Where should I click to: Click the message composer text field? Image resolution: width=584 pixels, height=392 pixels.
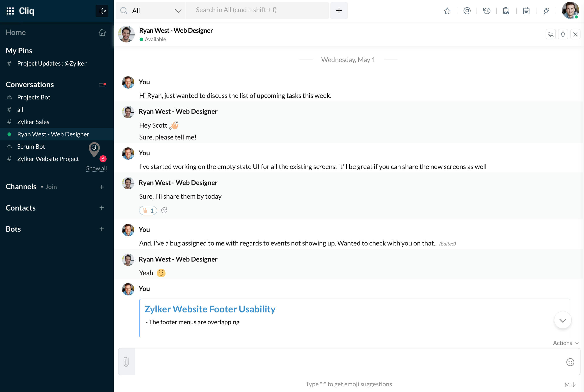[x=349, y=362]
